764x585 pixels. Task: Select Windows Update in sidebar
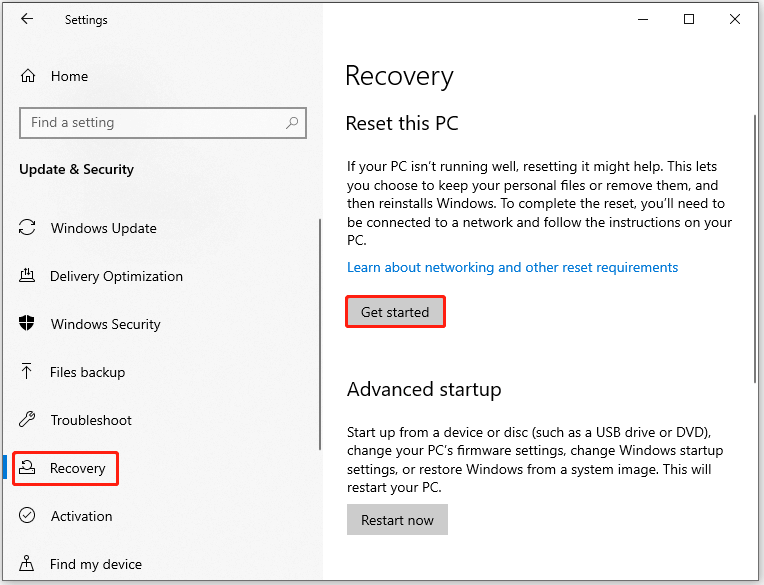pos(103,228)
